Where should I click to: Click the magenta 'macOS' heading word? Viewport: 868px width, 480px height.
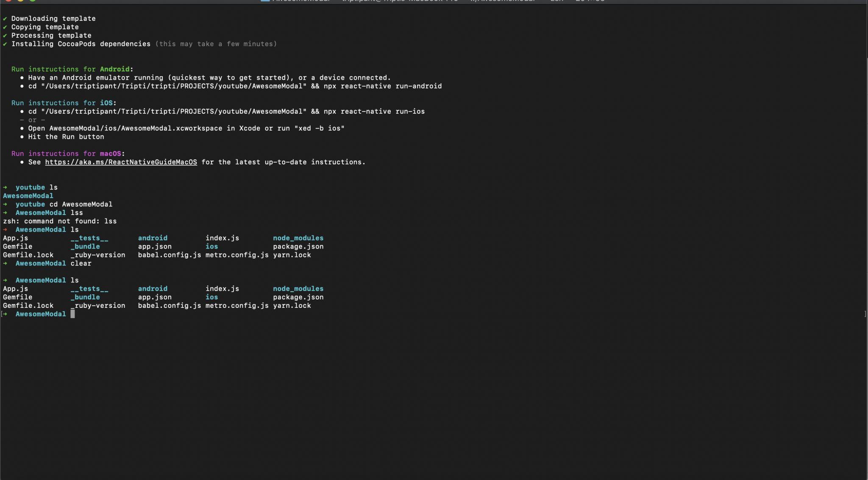tap(110, 153)
